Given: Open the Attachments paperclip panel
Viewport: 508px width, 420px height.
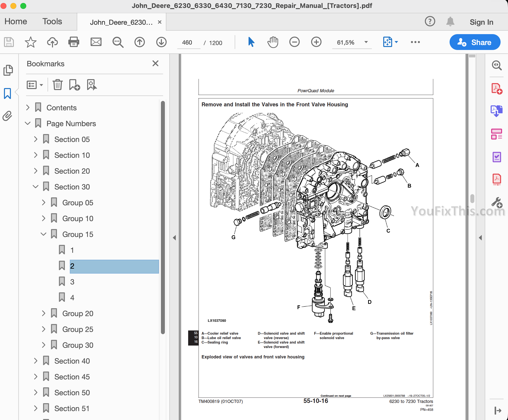Looking at the screenshot, I should coord(7,116).
